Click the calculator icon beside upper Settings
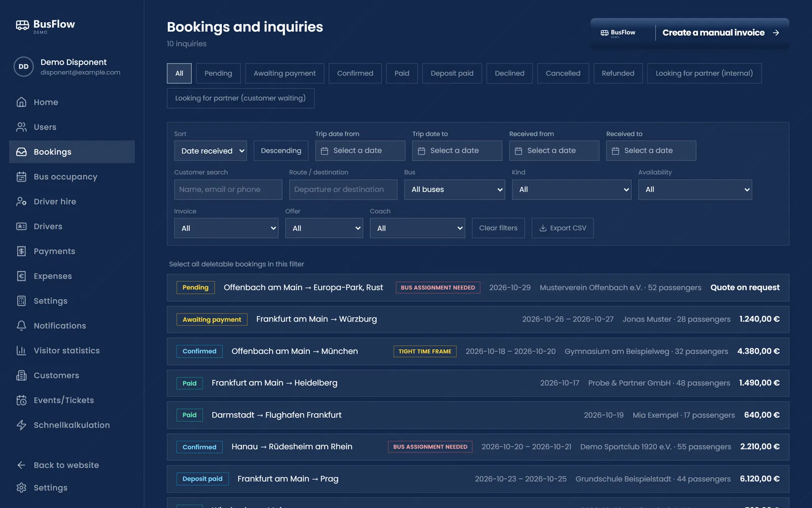Viewport: 812px width, 508px height. point(21,301)
